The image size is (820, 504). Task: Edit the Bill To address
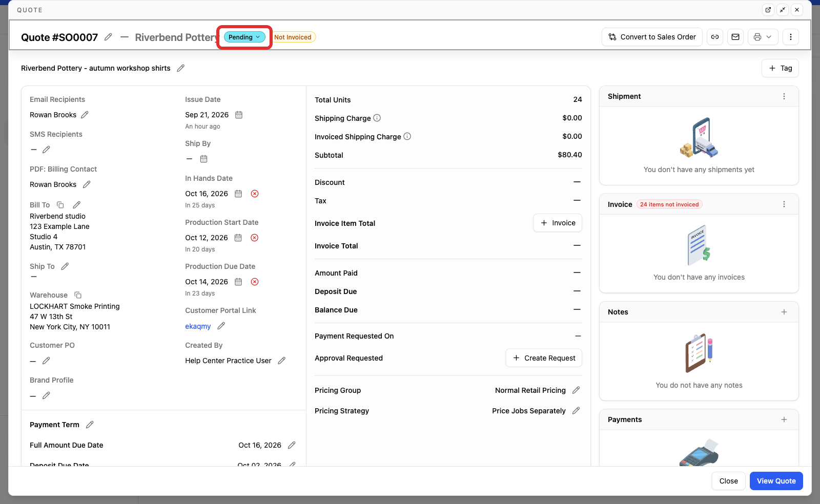tap(76, 205)
